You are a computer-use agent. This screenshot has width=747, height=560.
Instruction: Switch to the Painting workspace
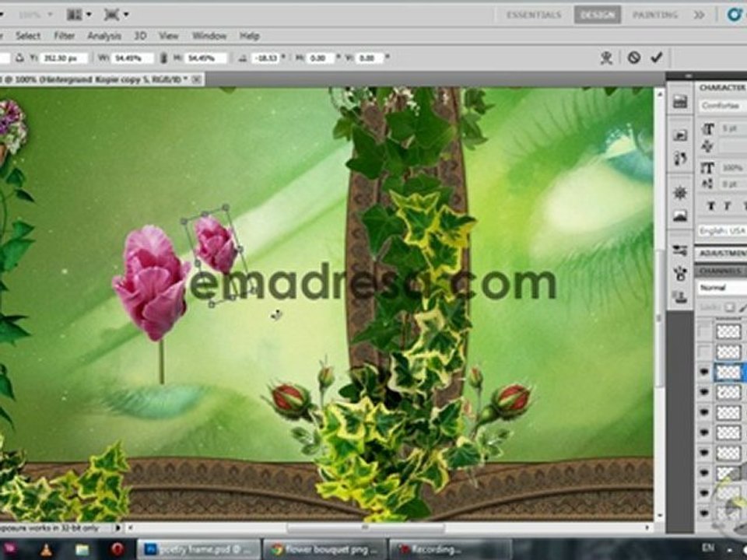click(x=655, y=15)
